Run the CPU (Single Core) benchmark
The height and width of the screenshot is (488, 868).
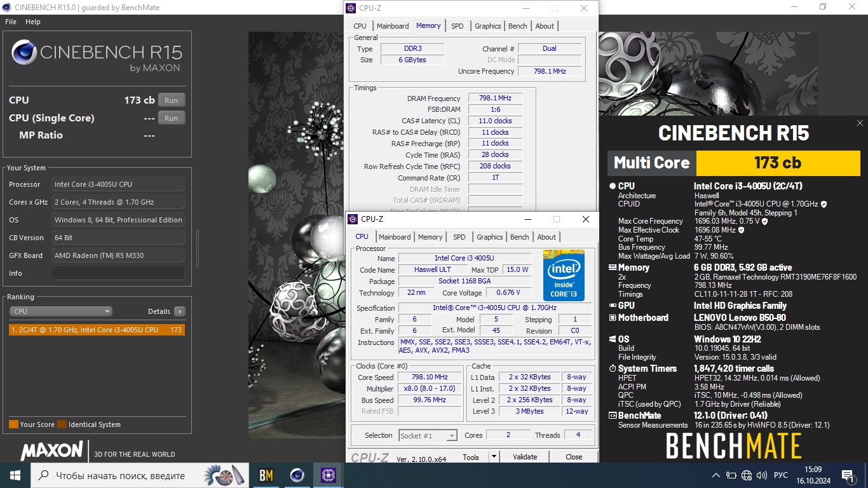172,118
